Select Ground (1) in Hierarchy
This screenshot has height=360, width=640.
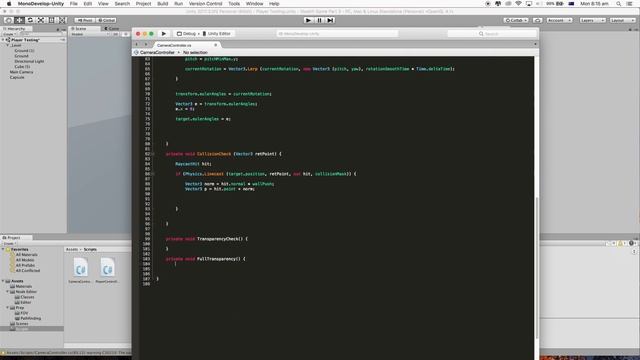click(x=24, y=51)
